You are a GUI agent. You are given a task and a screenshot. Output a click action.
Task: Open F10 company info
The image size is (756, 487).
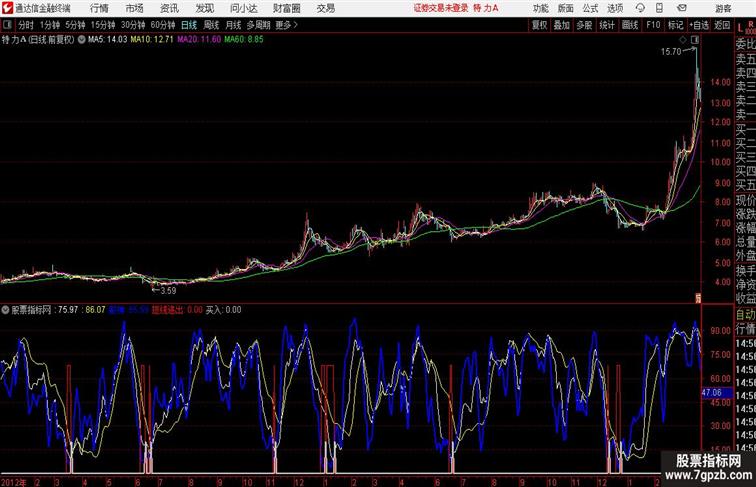click(x=653, y=25)
